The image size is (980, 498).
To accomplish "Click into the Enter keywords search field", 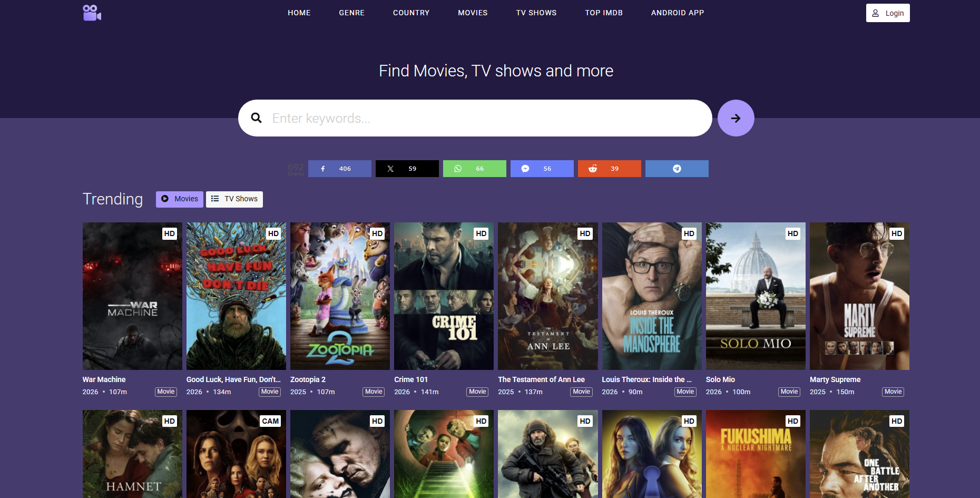I will pyautogui.click(x=474, y=118).
